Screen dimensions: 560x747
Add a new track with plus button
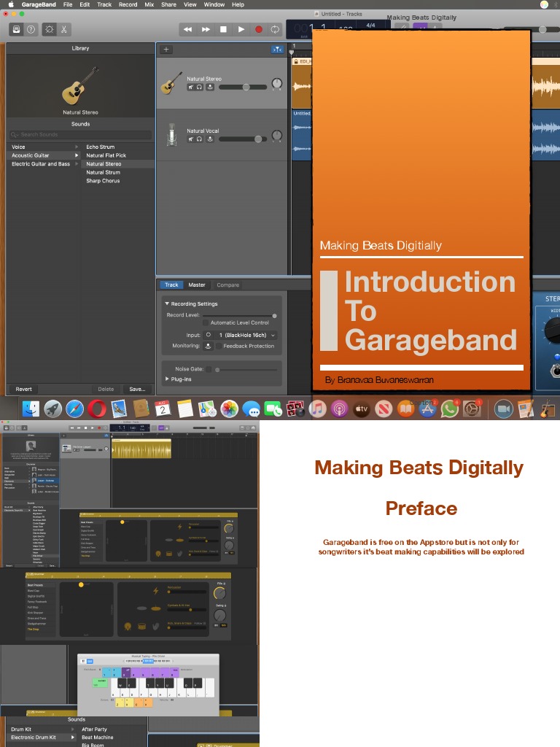coord(166,50)
